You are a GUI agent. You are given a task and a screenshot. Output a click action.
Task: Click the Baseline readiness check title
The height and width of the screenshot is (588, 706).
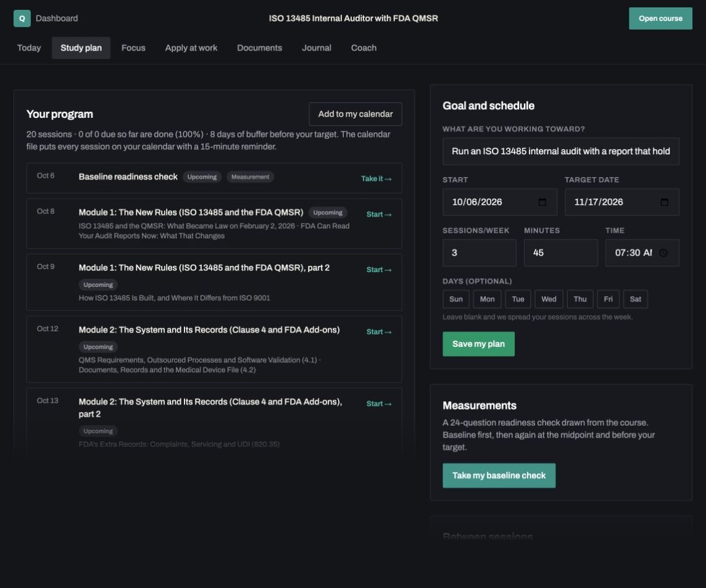128,177
